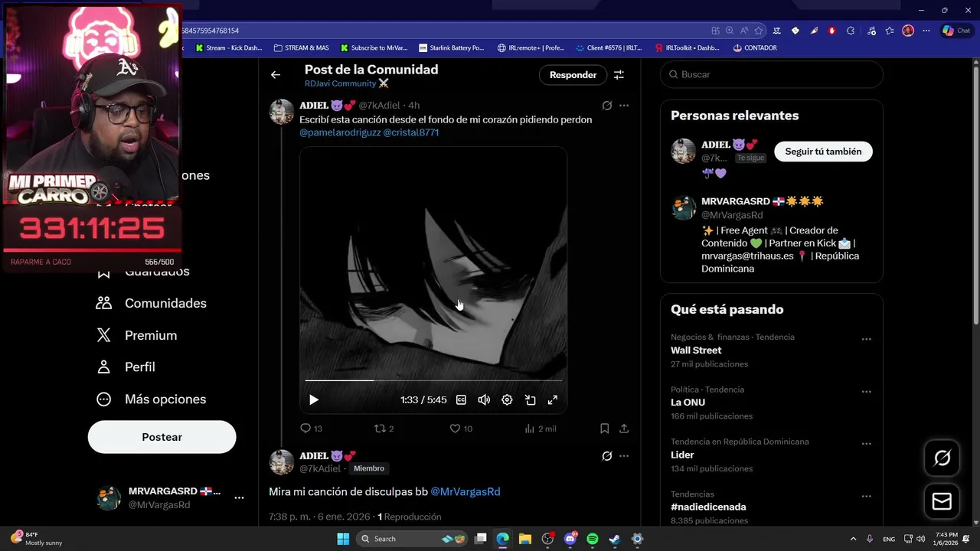Like the post with heart showing 10

pyautogui.click(x=455, y=429)
